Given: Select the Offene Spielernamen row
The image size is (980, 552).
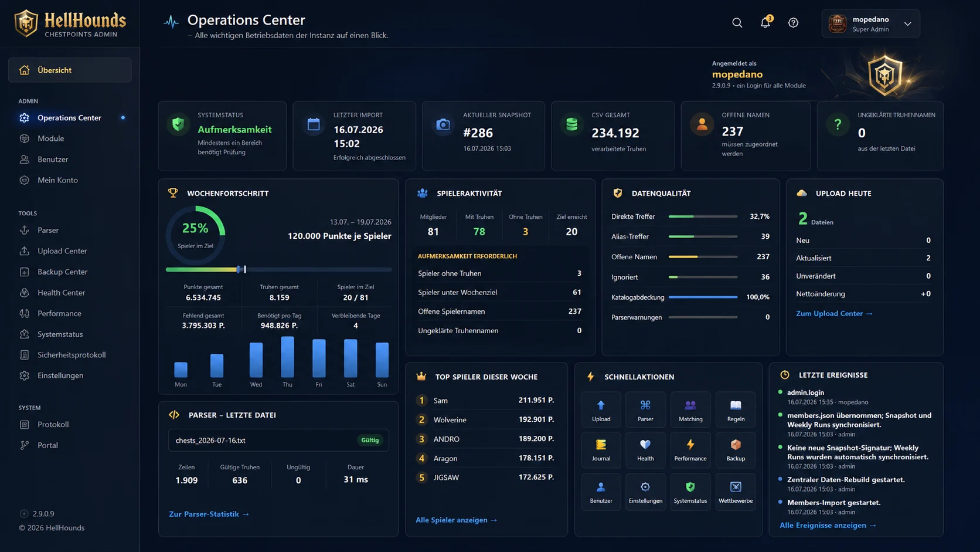Looking at the screenshot, I should 499,311.
